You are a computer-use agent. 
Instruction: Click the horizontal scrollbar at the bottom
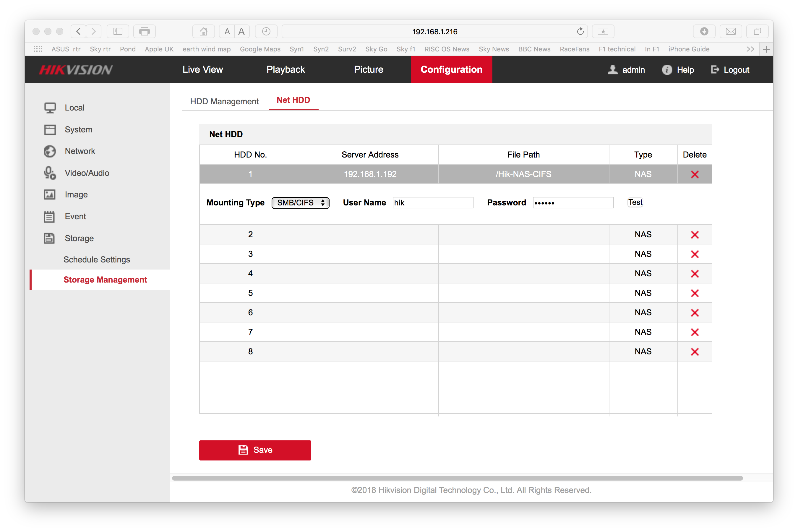pos(457,478)
